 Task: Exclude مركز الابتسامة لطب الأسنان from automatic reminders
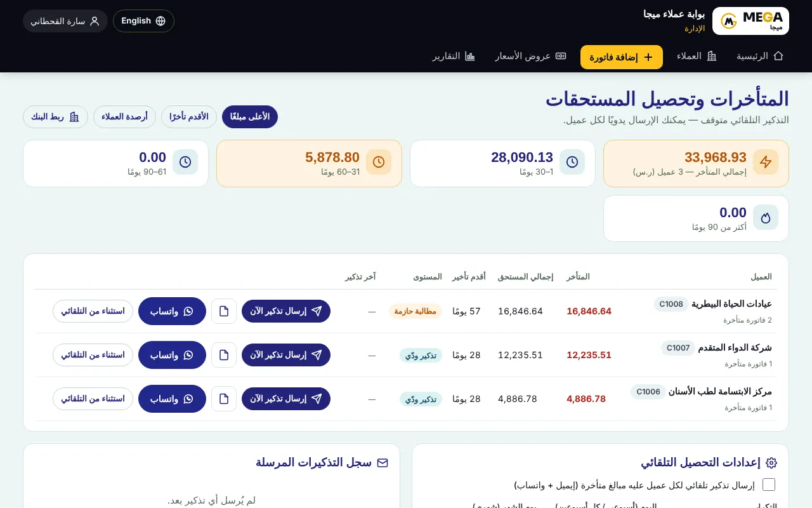93,399
